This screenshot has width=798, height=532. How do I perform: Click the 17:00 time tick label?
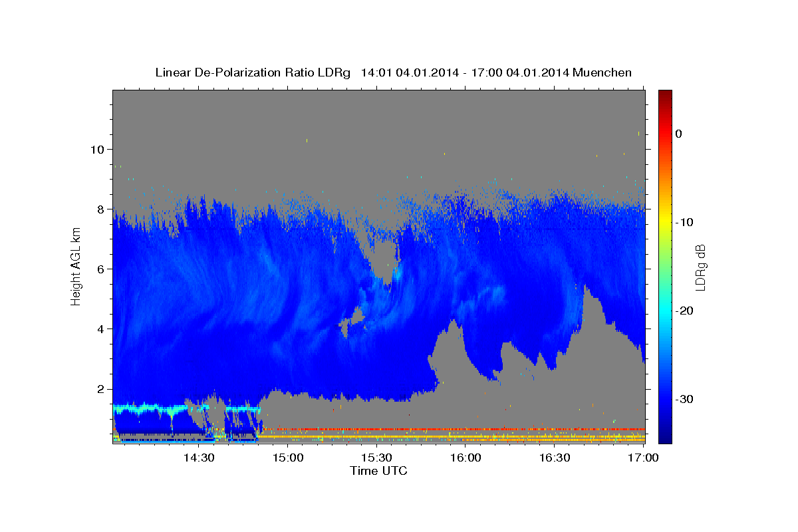point(644,458)
